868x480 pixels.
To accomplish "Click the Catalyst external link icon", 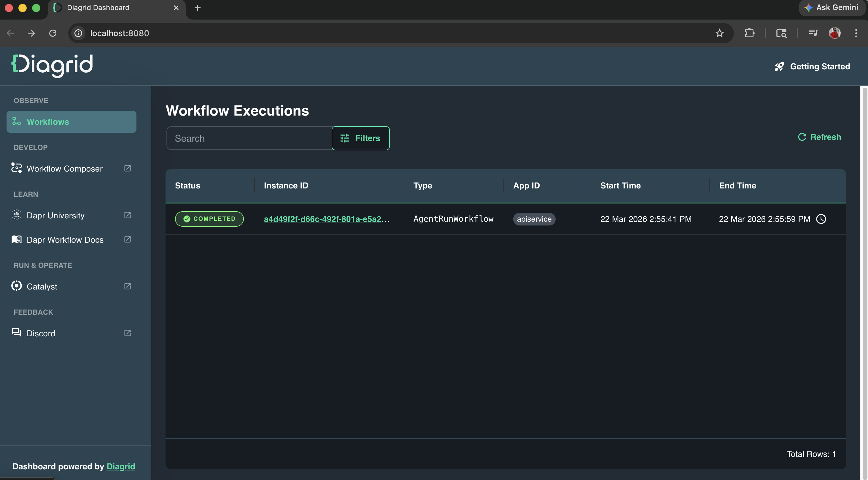I will (x=127, y=286).
